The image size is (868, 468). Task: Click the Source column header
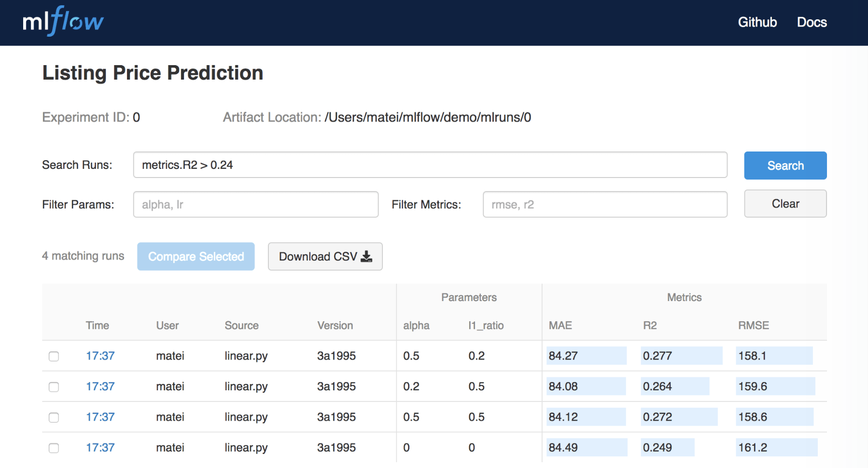(242, 326)
